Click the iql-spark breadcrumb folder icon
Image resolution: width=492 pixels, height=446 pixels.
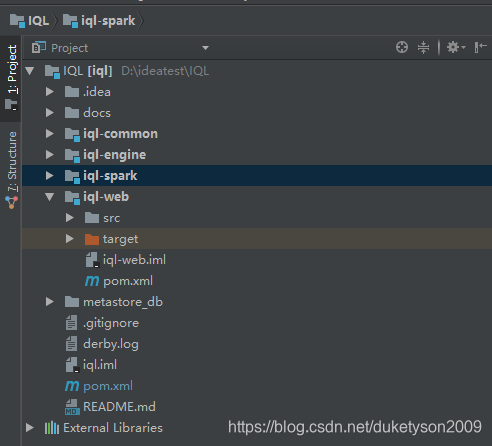coord(70,21)
